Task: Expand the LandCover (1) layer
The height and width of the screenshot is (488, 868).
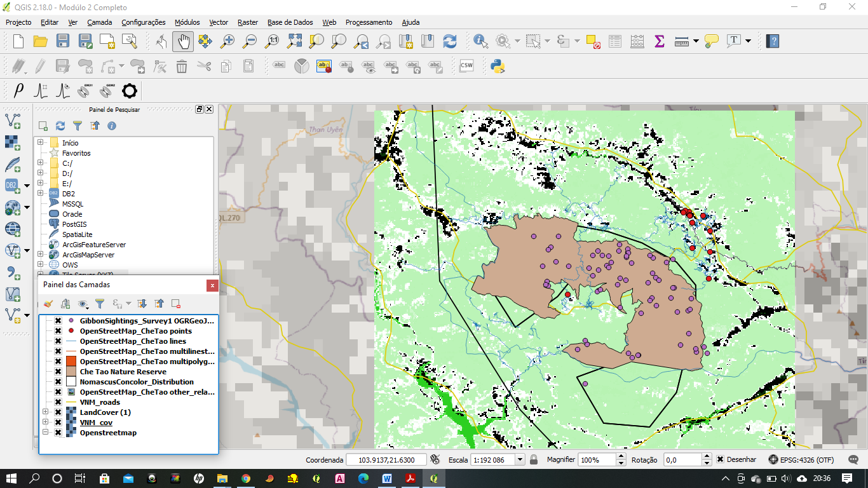Action: [x=46, y=412]
